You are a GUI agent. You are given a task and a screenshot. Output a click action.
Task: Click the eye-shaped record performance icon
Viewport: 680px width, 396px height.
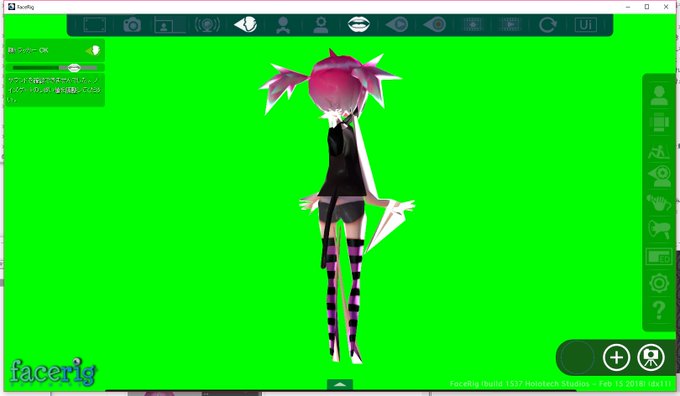[x=435, y=25]
